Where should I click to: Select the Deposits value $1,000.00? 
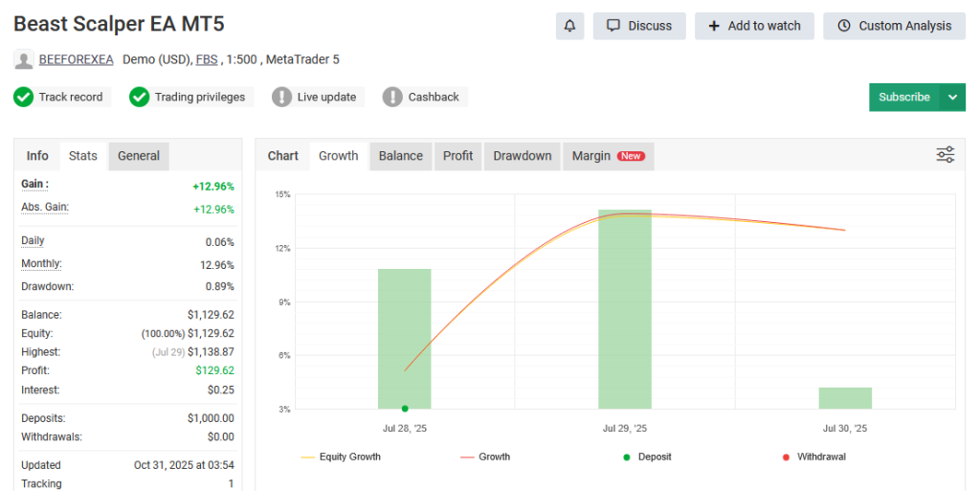(x=211, y=418)
